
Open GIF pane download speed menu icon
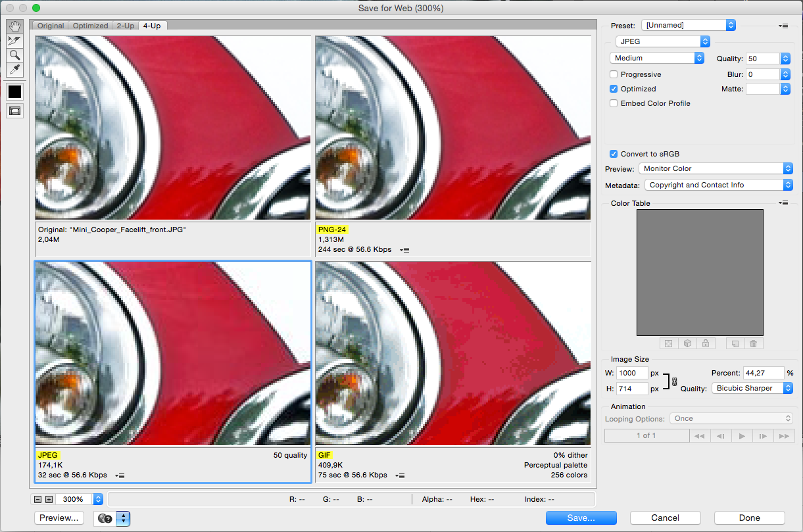pos(401,475)
